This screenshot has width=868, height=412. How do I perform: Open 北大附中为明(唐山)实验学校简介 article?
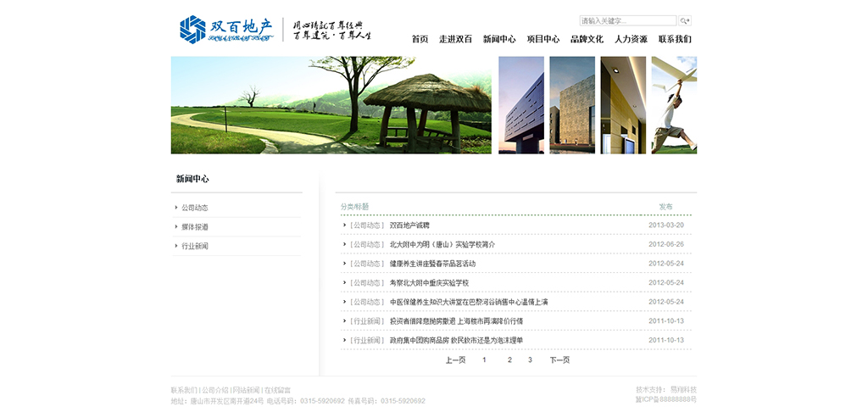pyautogui.click(x=442, y=244)
